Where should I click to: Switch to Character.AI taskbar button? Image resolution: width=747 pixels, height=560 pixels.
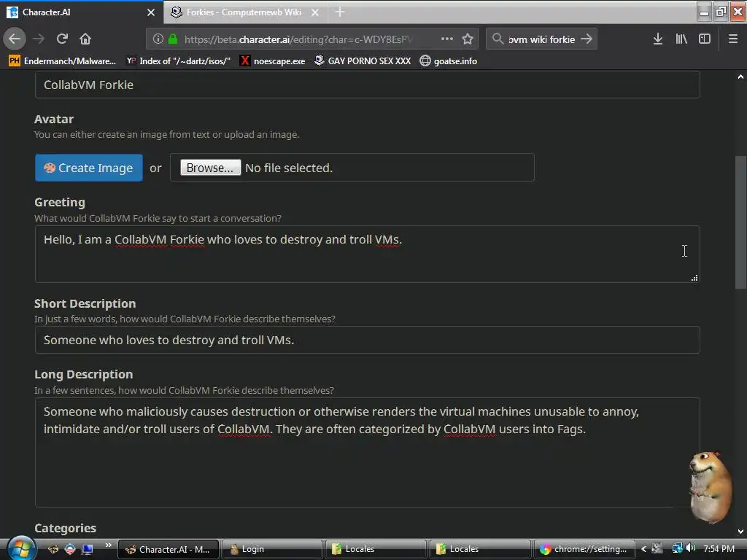pyautogui.click(x=169, y=549)
